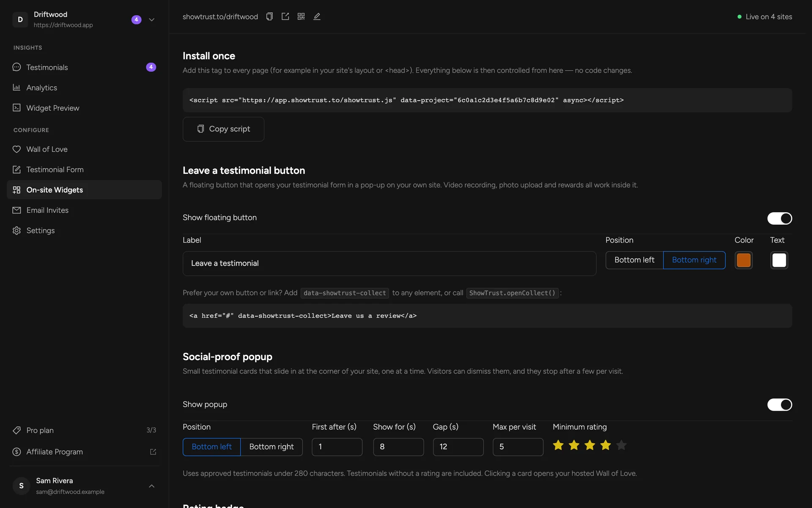The height and width of the screenshot is (508, 812).
Task: Open the Pro plan 3/3 item
Action: tap(84, 430)
